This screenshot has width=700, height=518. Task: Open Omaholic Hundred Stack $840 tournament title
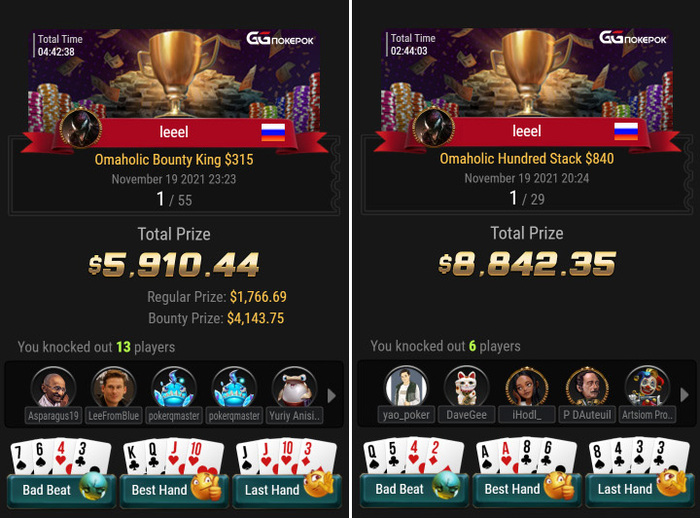tap(527, 159)
